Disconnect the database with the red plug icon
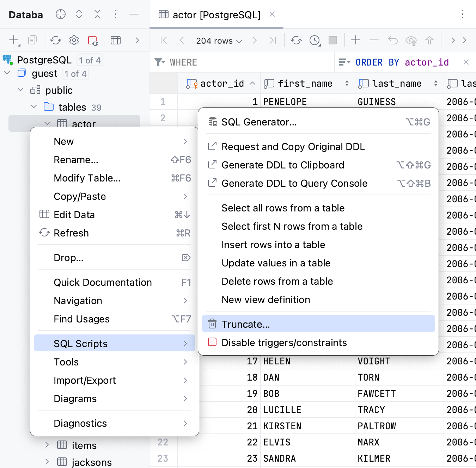The width and height of the screenshot is (476, 468). [x=92, y=40]
